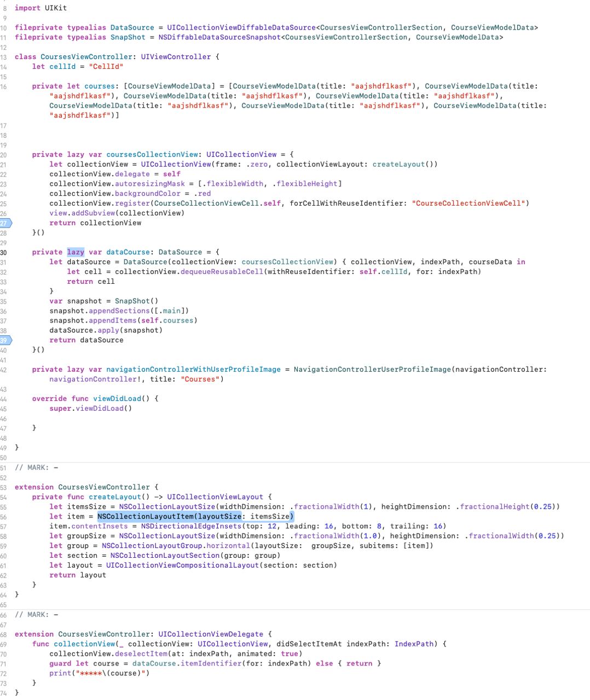The height and width of the screenshot is (700, 590).
Task: Click 'UIKit' in the import statement
Action: point(56,8)
